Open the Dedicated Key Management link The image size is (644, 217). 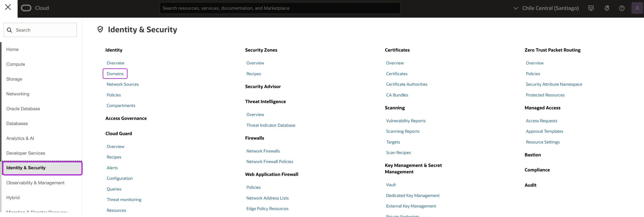coord(413,195)
